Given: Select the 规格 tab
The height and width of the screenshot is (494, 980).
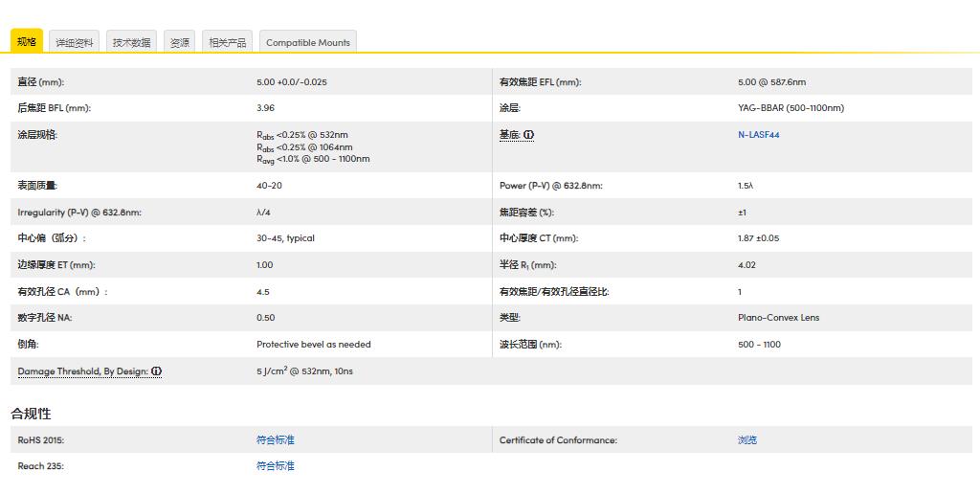Looking at the screenshot, I should coord(27,42).
